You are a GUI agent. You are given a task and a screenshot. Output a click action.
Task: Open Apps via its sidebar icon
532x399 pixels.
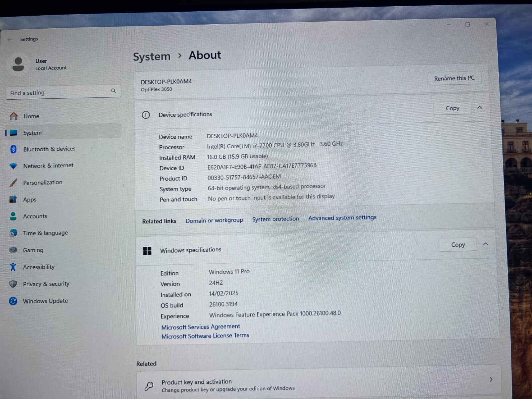click(x=13, y=199)
